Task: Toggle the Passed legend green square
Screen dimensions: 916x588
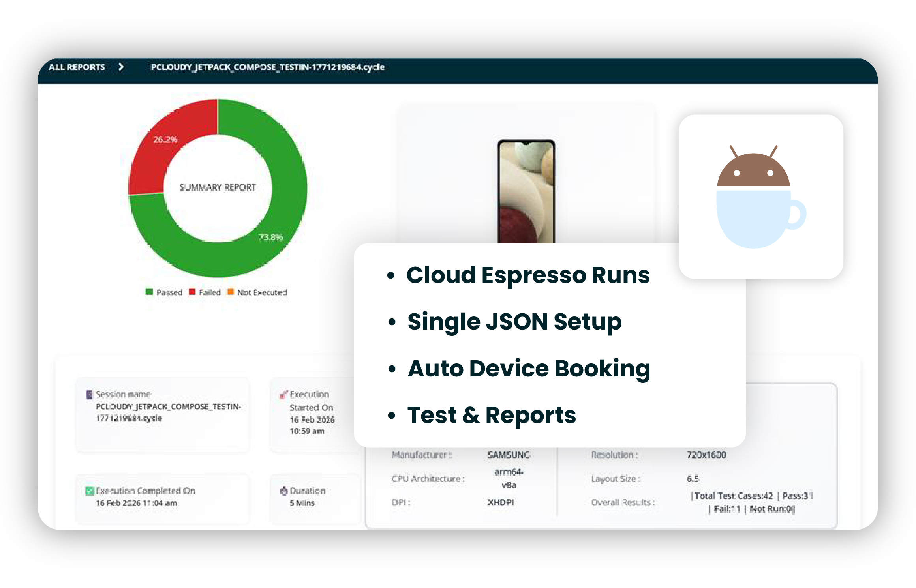Action: (149, 292)
